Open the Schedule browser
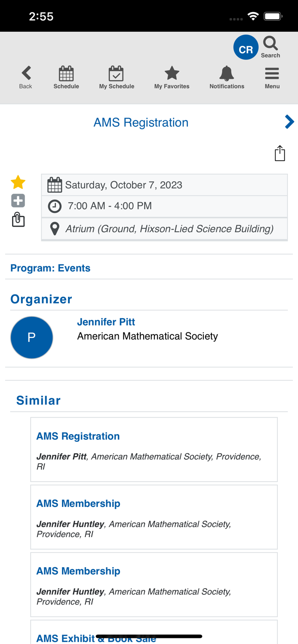This screenshot has height=644, width=298. tap(66, 76)
